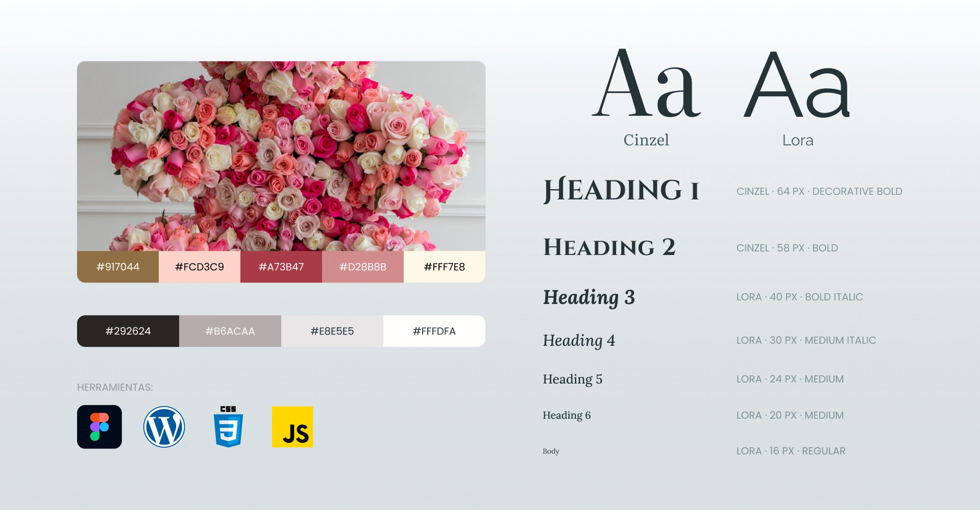Click the HERRAMIENTAS section label
Image resolution: width=980 pixels, height=510 pixels.
(115, 388)
